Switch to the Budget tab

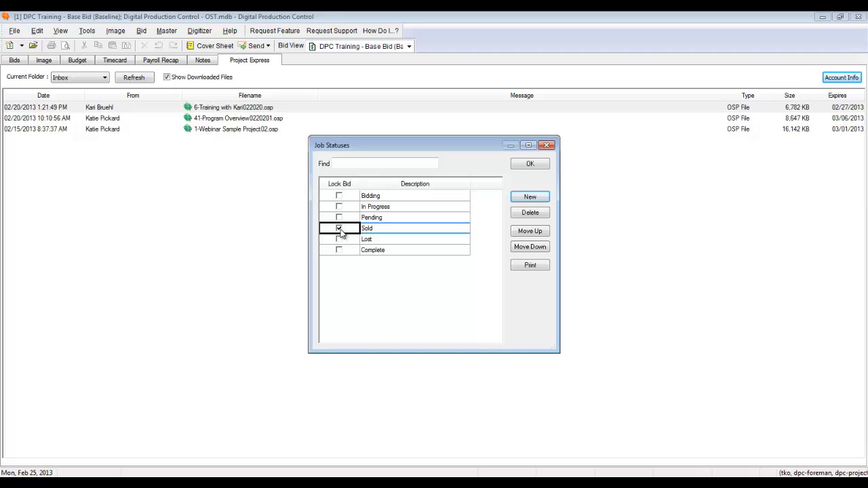(x=77, y=60)
